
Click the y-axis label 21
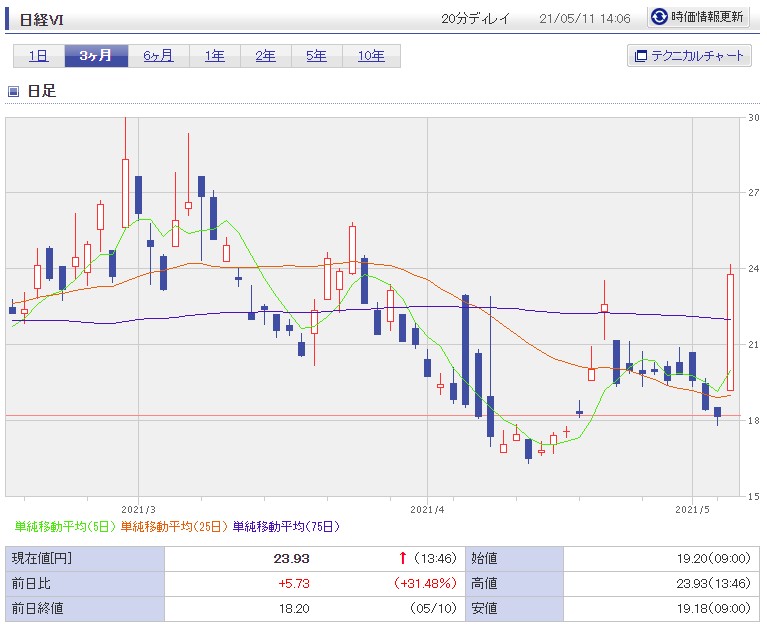pyautogui.click(x=753, y=344)
